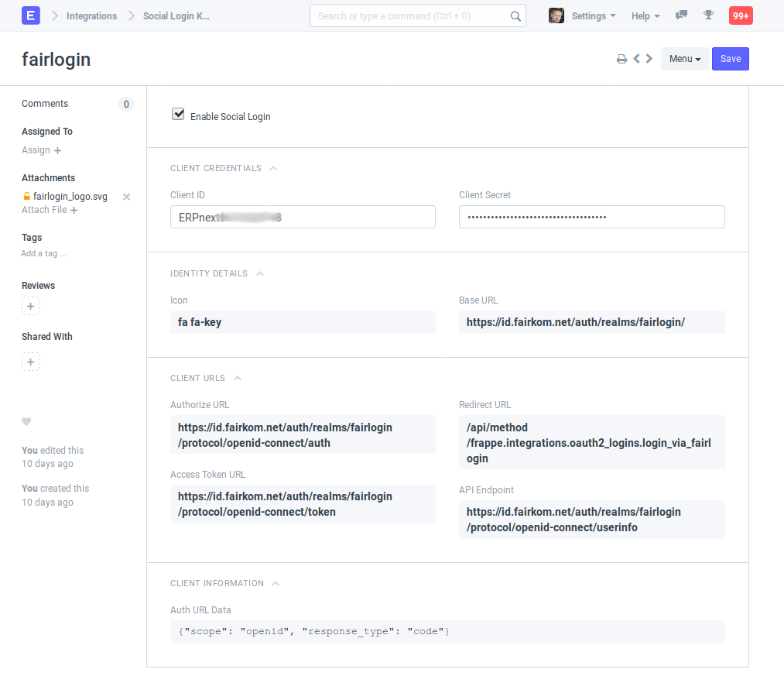Click the Client ID input field

303,218
